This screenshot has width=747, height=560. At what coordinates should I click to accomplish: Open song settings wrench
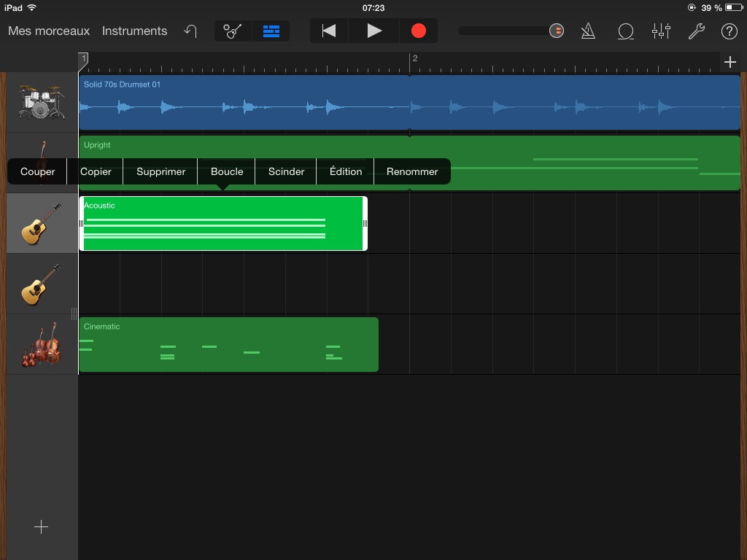coord(696,31)
